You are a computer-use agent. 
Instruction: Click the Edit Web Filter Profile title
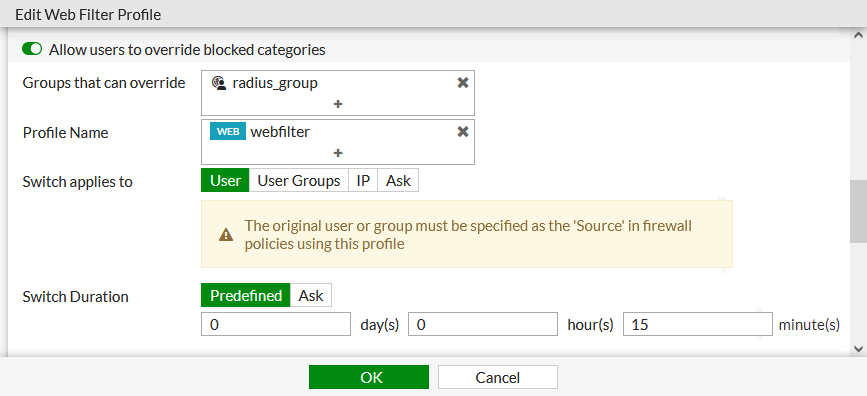tap(88, 14)
